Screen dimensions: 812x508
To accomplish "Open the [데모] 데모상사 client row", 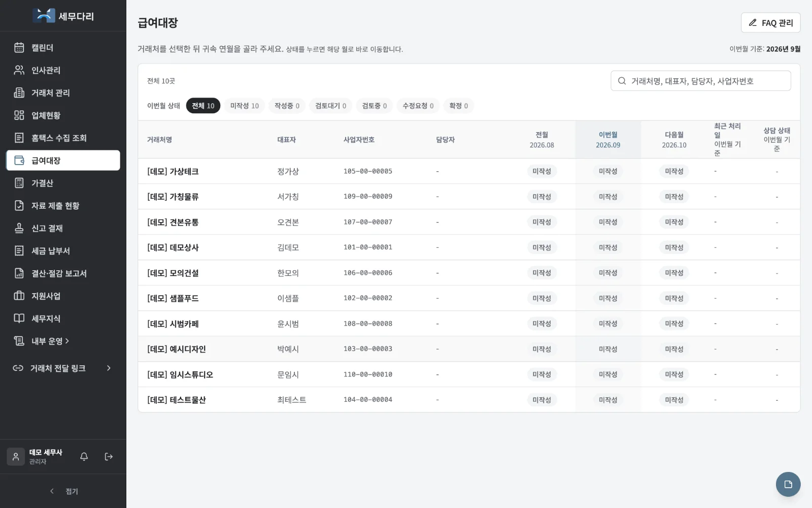I will (469, 247).
